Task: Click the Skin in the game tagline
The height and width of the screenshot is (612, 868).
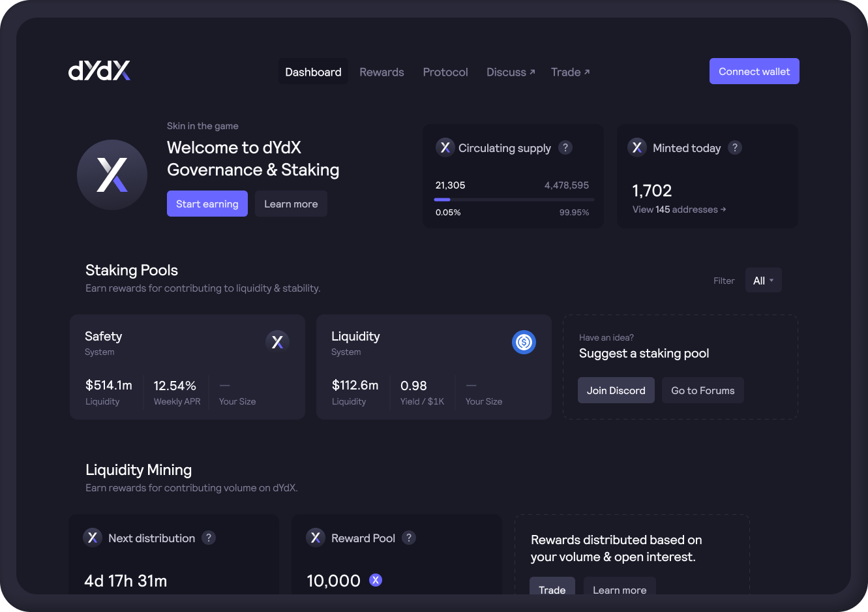Action: click(x=203, y=126)
